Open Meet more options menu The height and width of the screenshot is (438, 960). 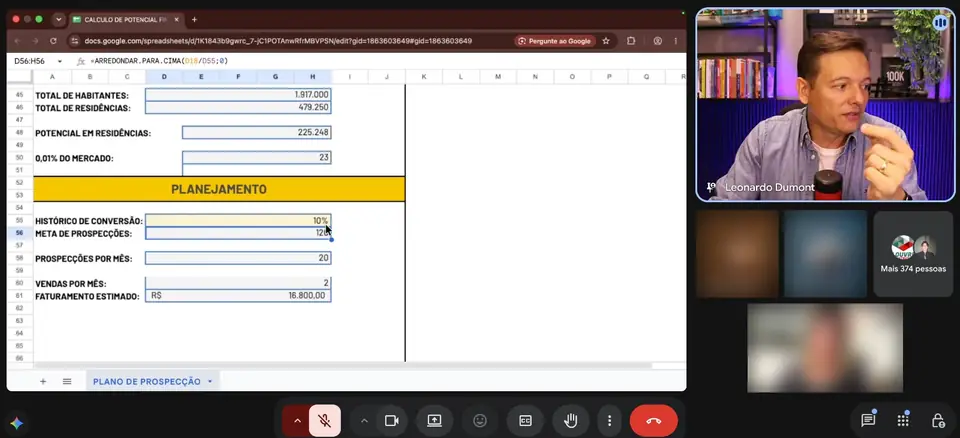609,421
